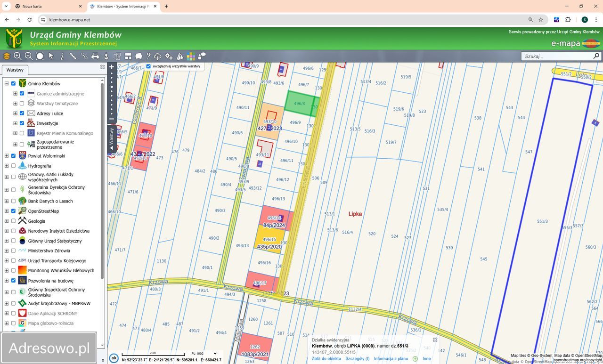Switch to the Warstwy tab
This screenshot has height=364, width=603.
coord(15,70)
